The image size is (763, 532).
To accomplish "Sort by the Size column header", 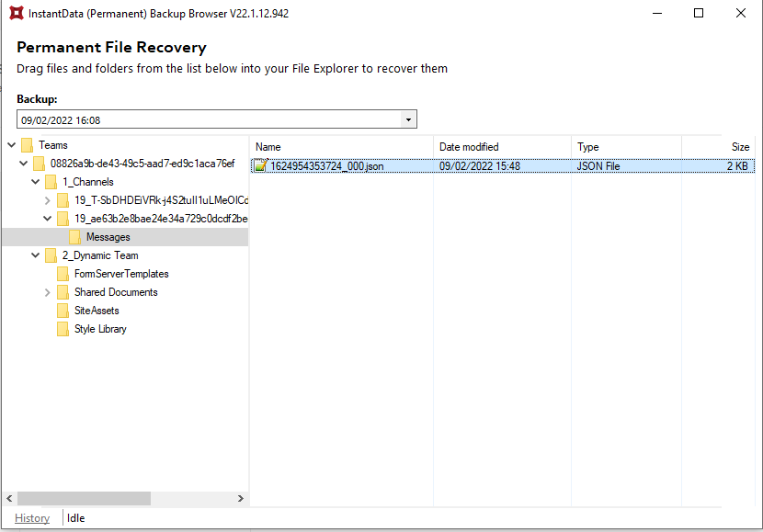I will pos(719,147).
